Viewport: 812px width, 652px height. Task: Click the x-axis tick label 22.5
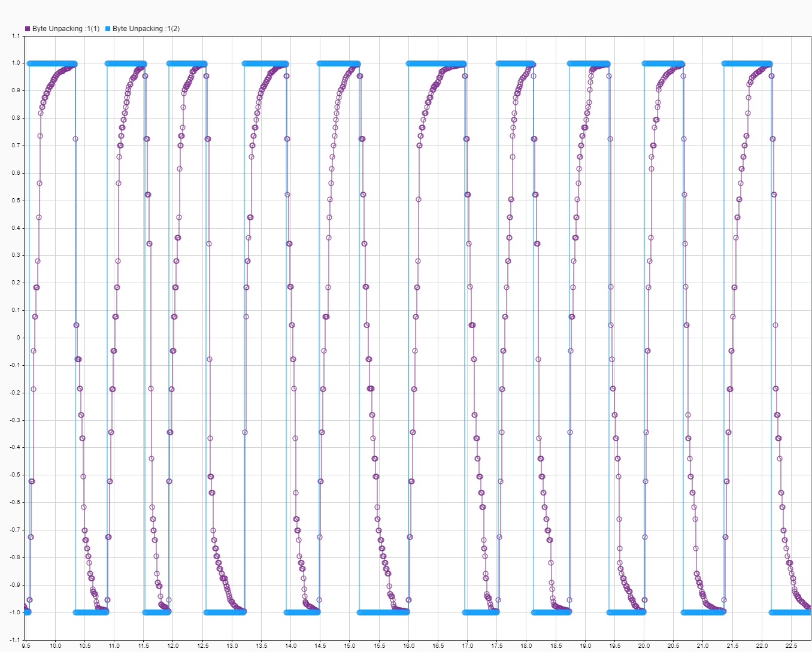tap(791, 646)
